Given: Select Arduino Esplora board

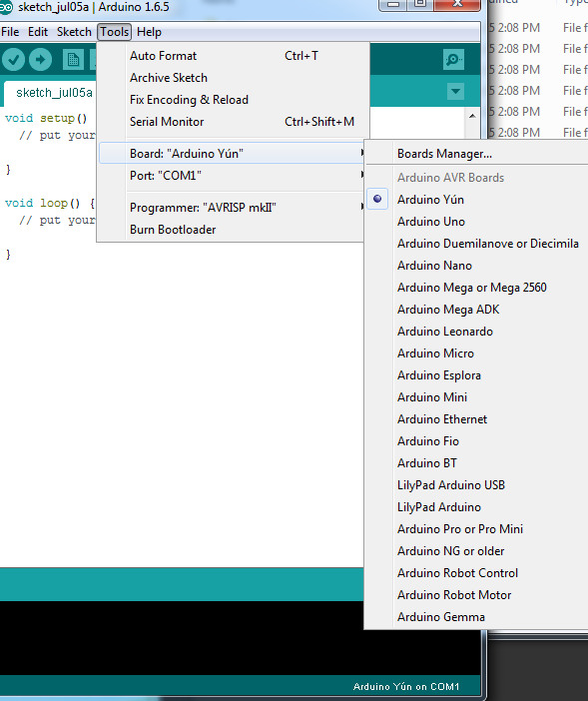Looking at the screenshot, I should 478,375.
